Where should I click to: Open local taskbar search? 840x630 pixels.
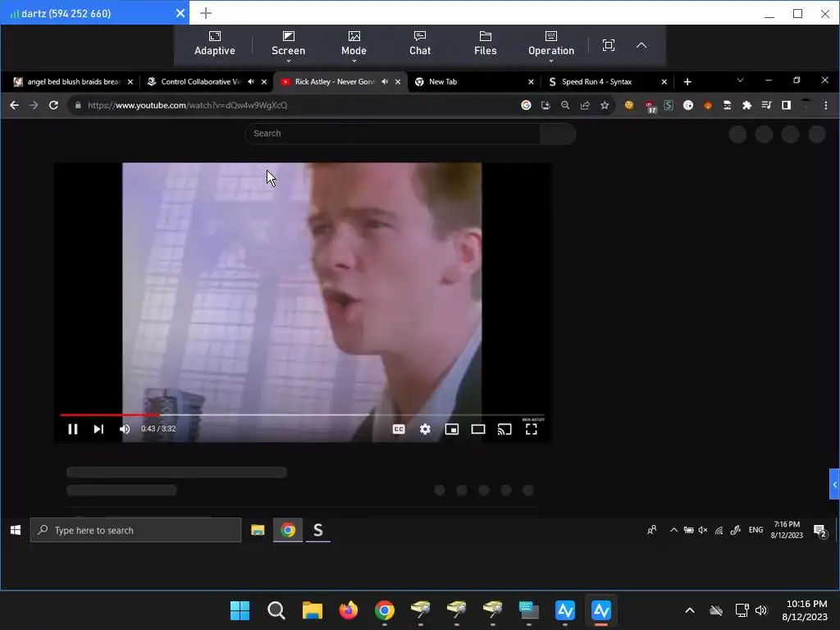(276, 610)
